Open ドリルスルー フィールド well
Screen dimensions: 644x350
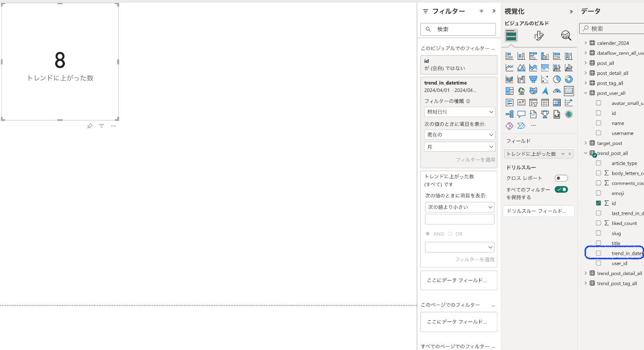[538, 211]
